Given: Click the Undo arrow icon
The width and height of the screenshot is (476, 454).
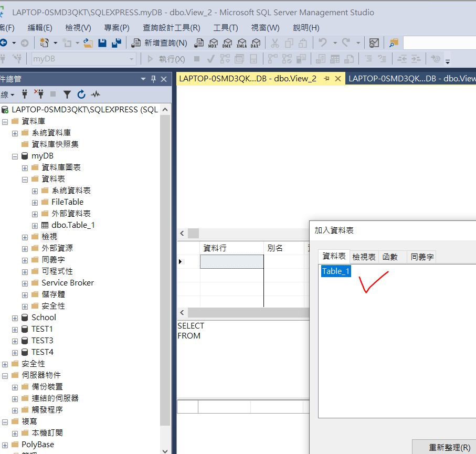Looking at the screenshot, I should coord(323,43).
